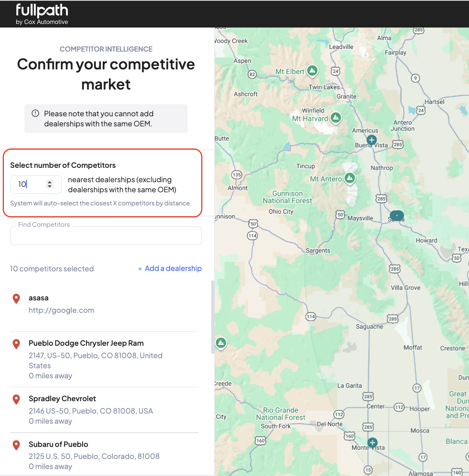Click the mountain marker at the map's left edge
The image size is (469, 476).
(221, 343)
